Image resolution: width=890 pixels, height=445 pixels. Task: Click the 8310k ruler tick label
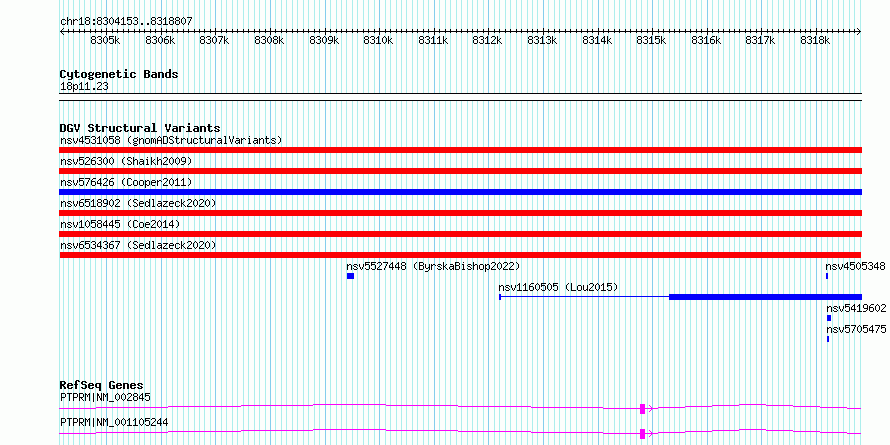378,41
